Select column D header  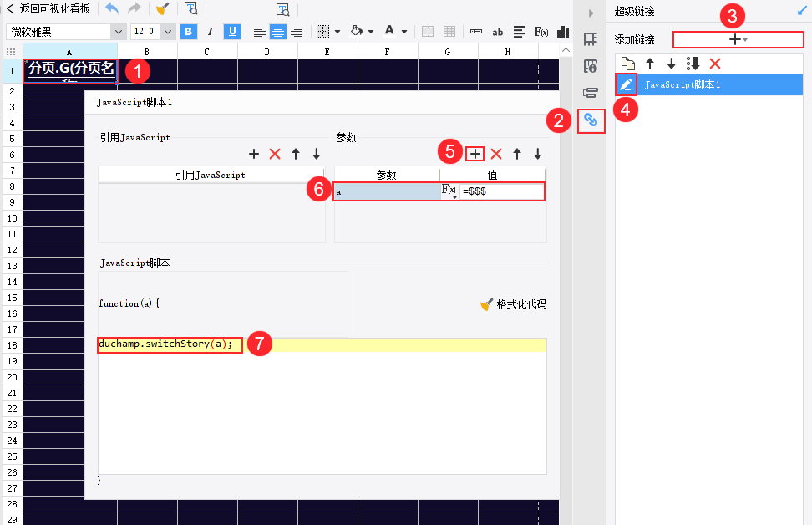click(x=267, y=51)
